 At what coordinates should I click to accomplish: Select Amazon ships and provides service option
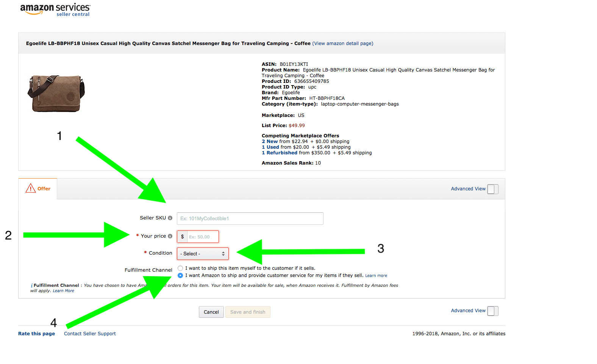pos(180,275)
